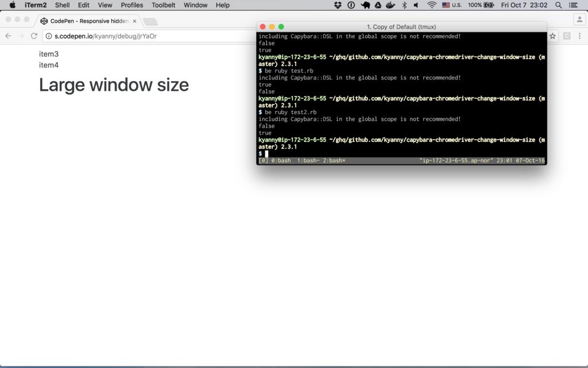Viewport: 588px width, 368px height.
Task: Click the tmux window 0:bash label
Action: point(281,161)
